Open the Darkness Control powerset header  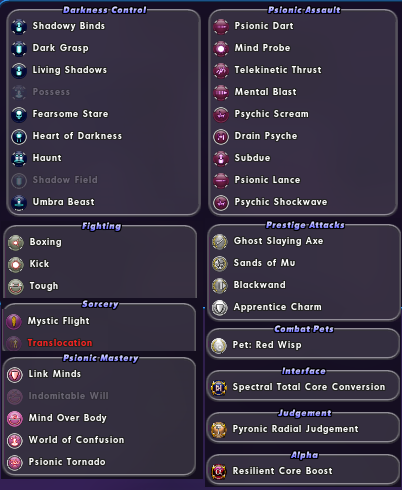105,10
